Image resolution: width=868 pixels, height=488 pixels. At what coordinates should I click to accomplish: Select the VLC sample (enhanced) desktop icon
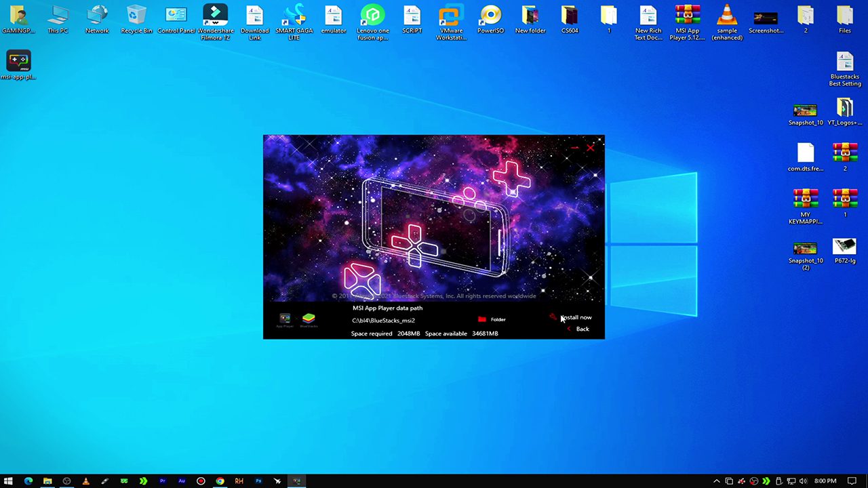click(x=727, y=22)
